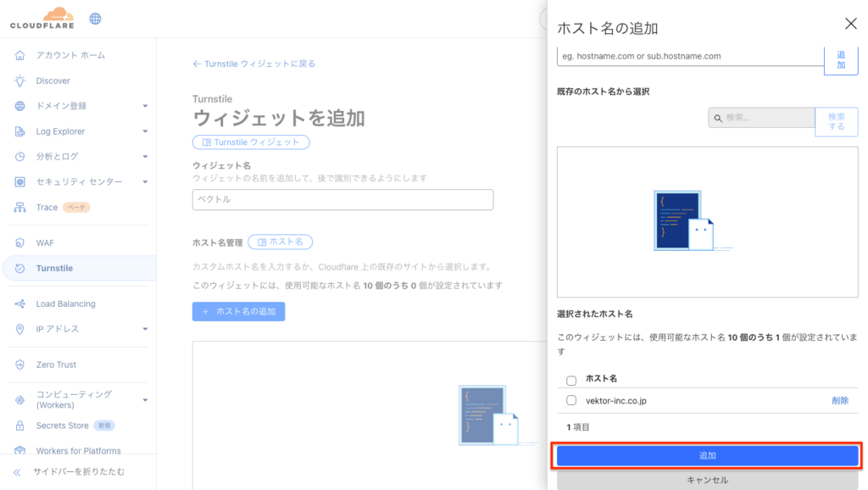
Task: Click the Trace network icon
Action: (x=20, y=207)
